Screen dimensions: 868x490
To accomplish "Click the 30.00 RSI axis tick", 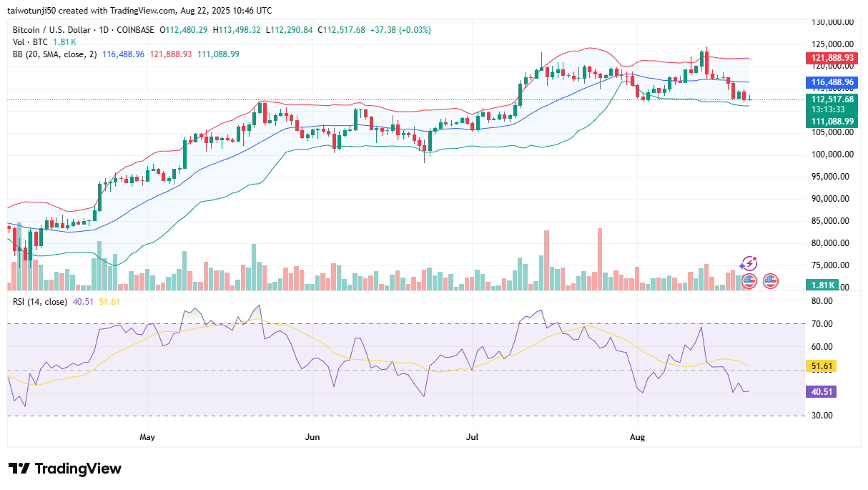I will point(821,416).
